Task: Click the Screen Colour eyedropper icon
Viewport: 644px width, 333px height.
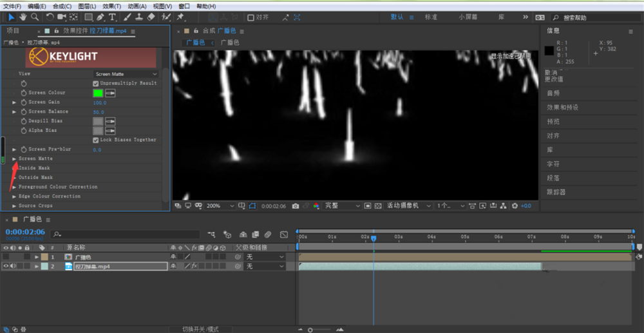Action: click(110, 93)
